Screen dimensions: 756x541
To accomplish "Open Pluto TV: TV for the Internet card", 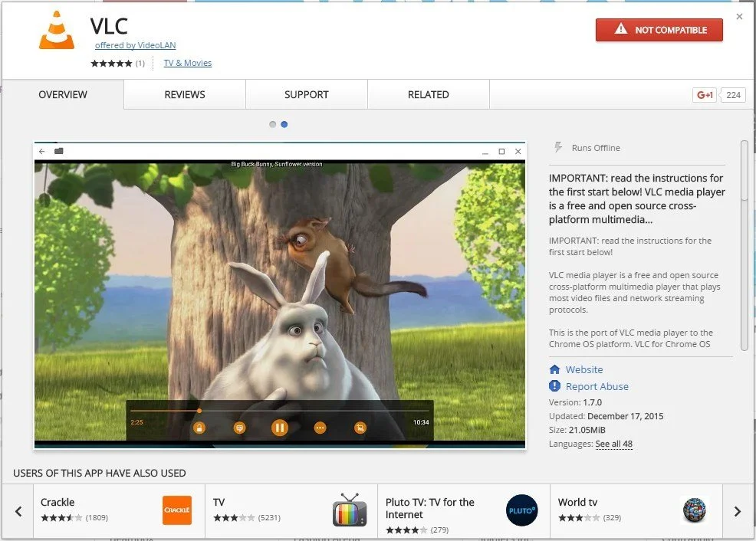I will click(464, 511).
